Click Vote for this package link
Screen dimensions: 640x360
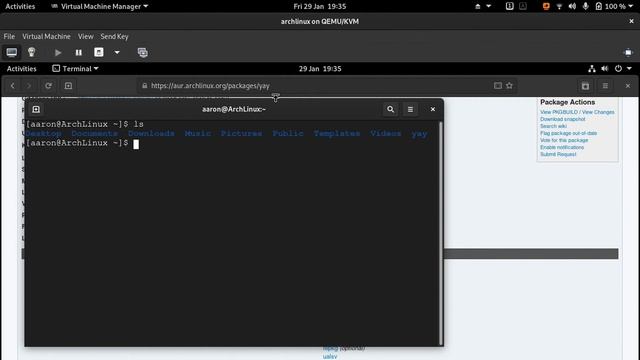564,140
